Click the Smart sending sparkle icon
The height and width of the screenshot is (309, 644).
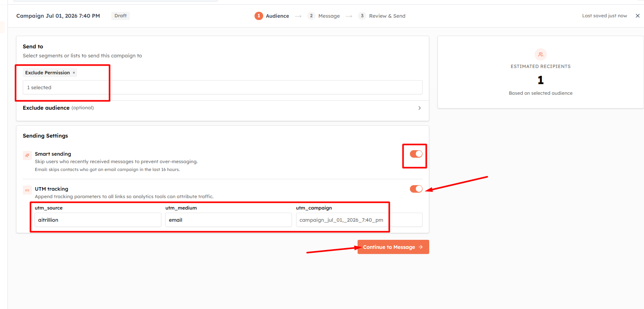pos(27,155)
